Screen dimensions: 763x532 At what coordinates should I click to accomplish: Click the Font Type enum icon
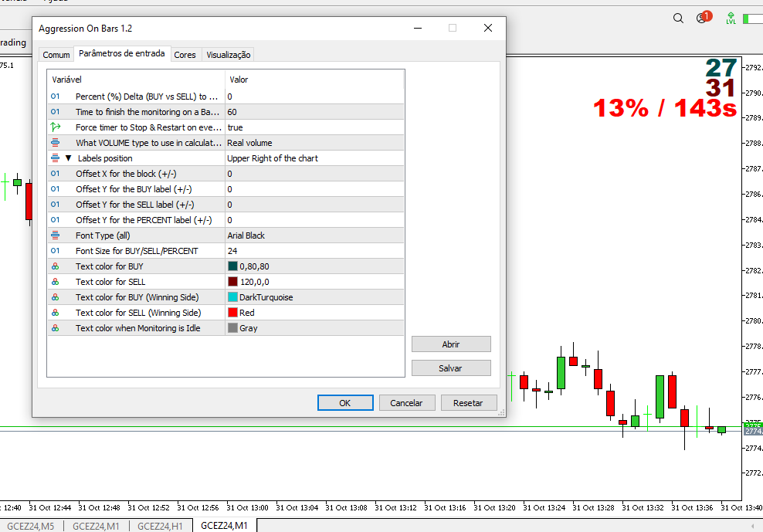click(55, 236)
